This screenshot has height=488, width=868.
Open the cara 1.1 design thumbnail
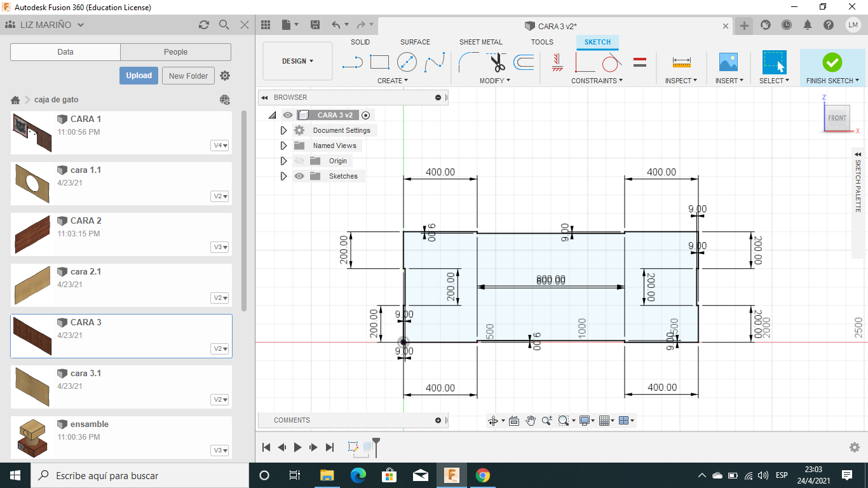point(32,184)
